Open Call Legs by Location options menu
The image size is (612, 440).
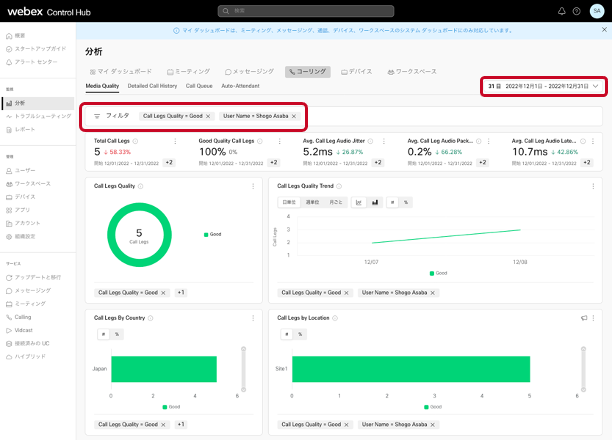(593, 318)
